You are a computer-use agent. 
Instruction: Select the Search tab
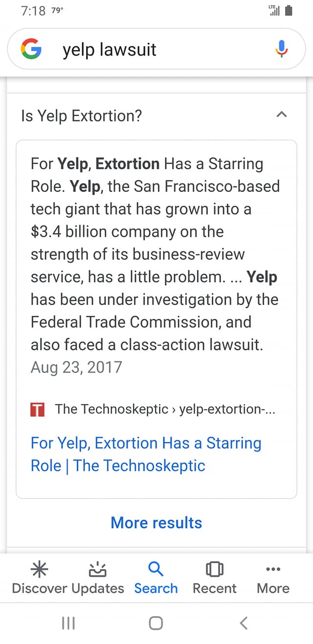[x=156, y=578]
